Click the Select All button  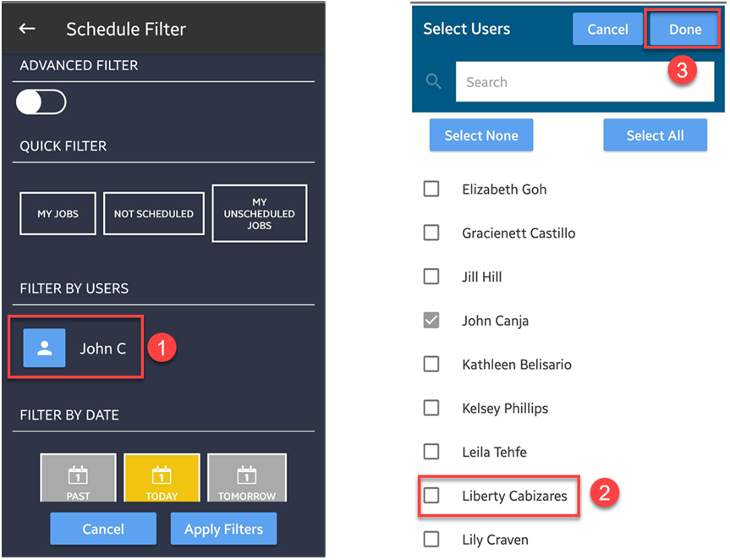pos(655,135)
